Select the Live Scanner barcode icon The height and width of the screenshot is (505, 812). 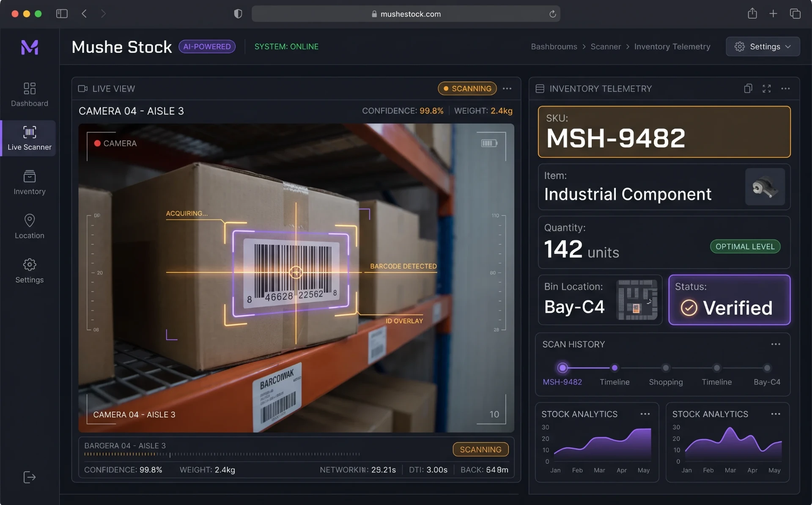point(30,132)
